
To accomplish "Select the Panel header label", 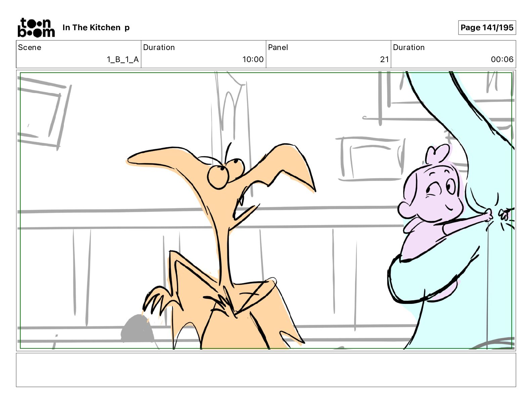I will pos(278,47).
